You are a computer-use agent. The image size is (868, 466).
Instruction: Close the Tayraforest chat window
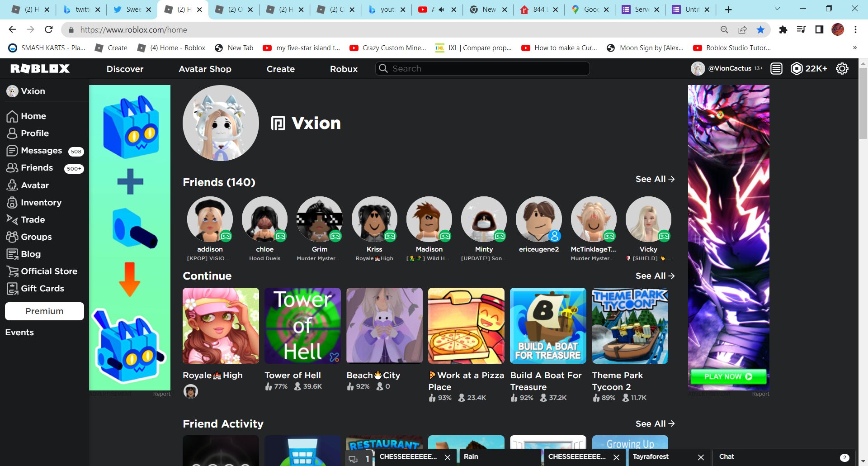click(701, 457)
